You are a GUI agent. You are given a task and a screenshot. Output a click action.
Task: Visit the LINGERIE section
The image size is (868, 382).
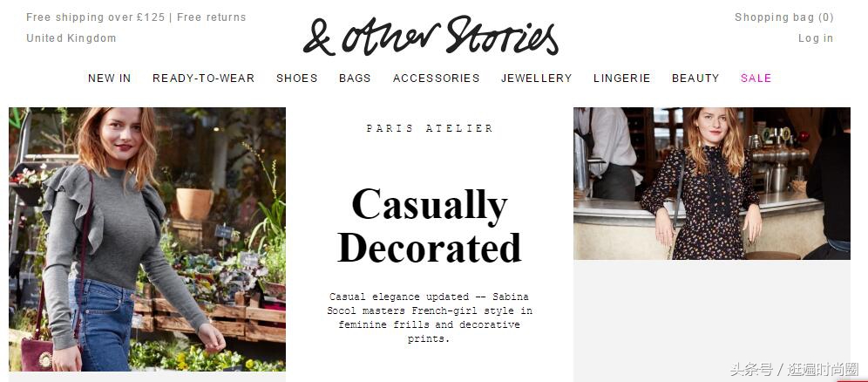pyautogui.click(x=621, y=78)
